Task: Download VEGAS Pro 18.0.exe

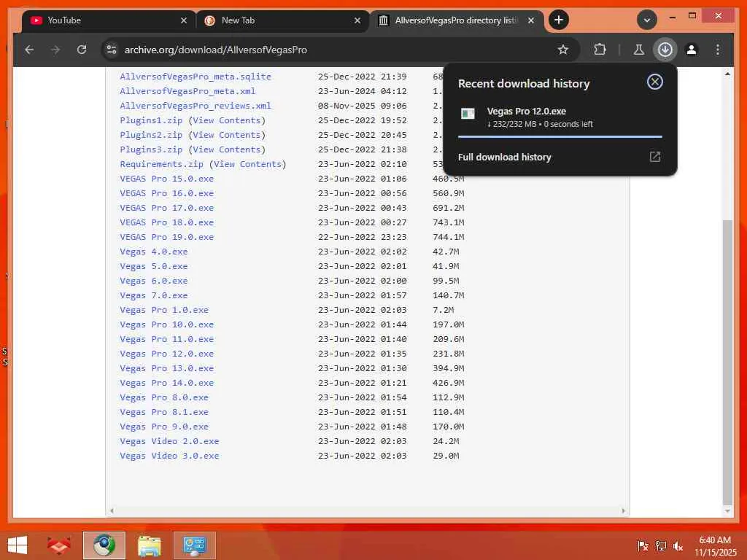Action: point(167,222)
